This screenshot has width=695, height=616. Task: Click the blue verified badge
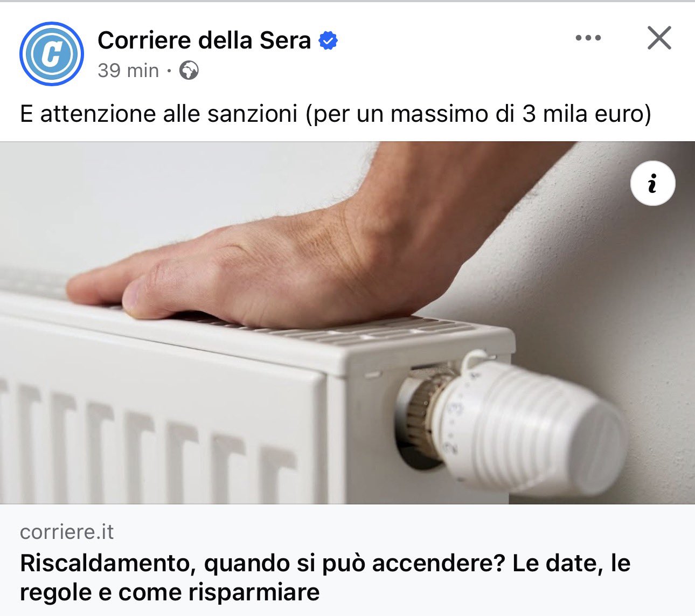(x=328, y=40)
